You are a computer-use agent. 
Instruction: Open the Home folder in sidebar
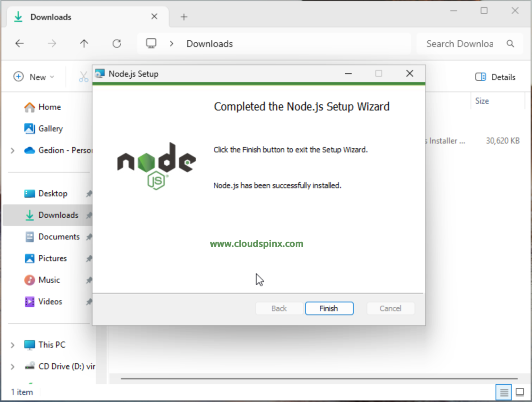click(49, 107)
